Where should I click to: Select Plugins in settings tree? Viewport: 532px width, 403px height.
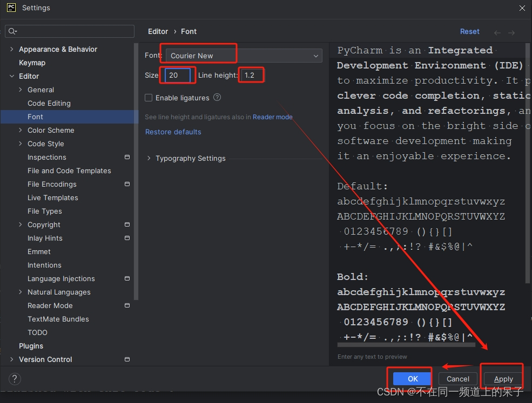31,346
